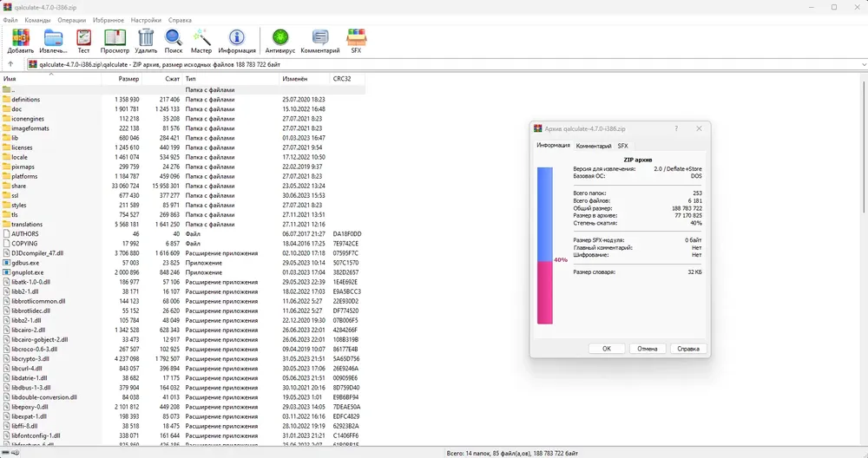Switch to the SFX dialog tab
Screen dimensions: 868x458
point(622,146)
